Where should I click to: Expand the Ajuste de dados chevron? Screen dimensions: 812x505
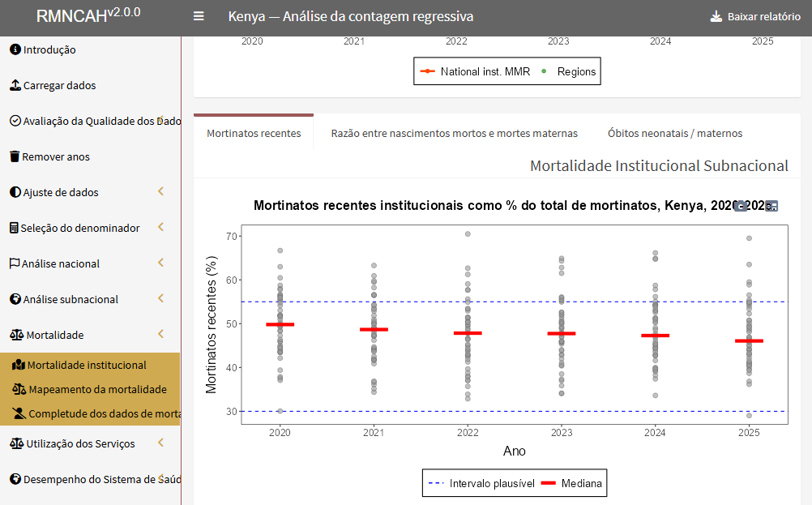(161, 191)
